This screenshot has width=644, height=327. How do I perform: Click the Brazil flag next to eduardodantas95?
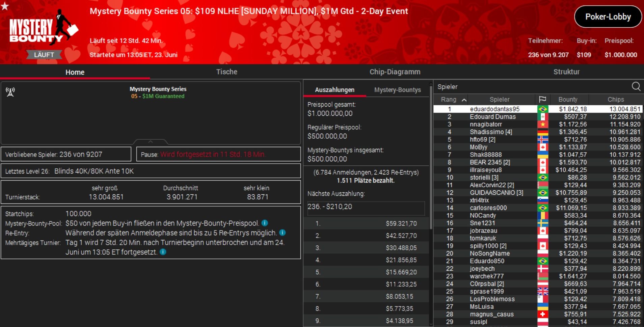coord(543,109)
